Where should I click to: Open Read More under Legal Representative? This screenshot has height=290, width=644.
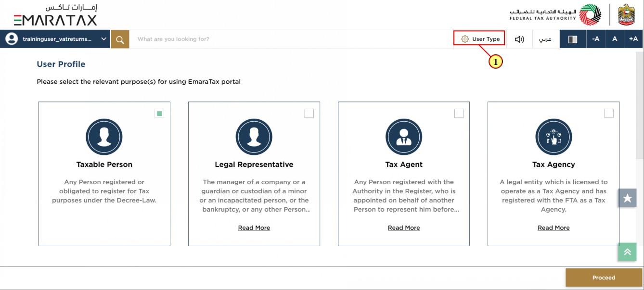(x=254, y=228)
